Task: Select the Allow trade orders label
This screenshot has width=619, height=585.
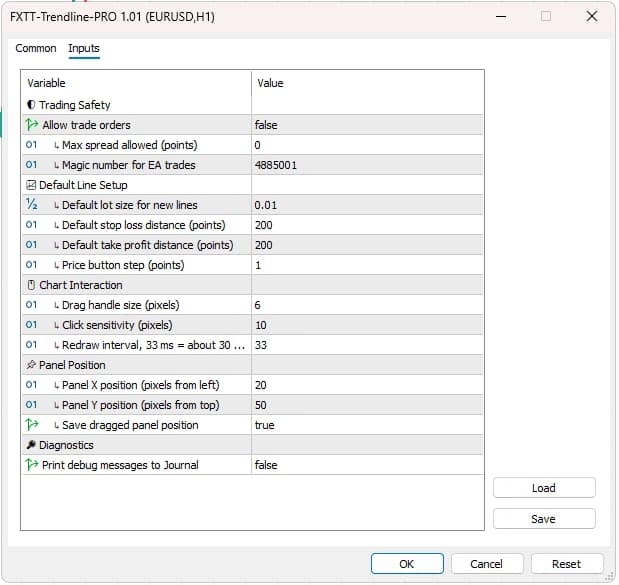Action: [86, 125]
